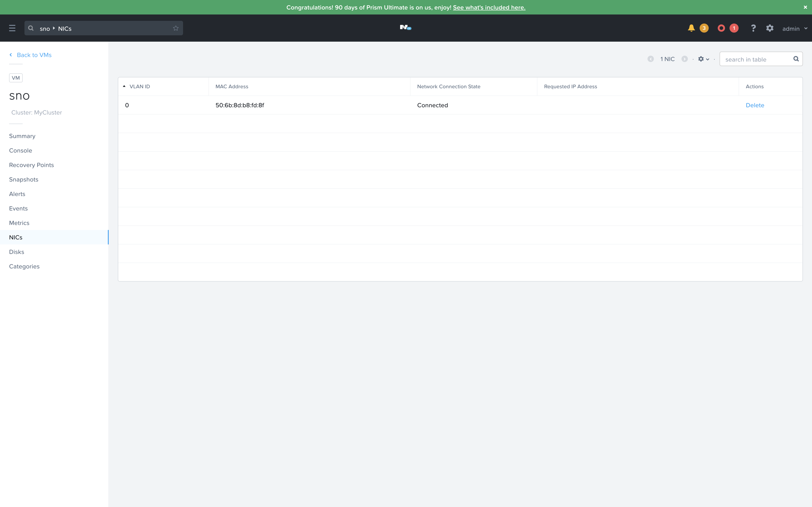The image size is (812, 507).
Task: Open the hamburger main menu
Action: [x=12, y=28]
